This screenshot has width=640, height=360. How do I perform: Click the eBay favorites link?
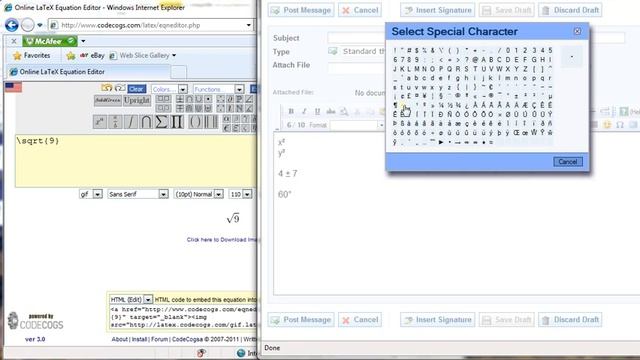92,56
